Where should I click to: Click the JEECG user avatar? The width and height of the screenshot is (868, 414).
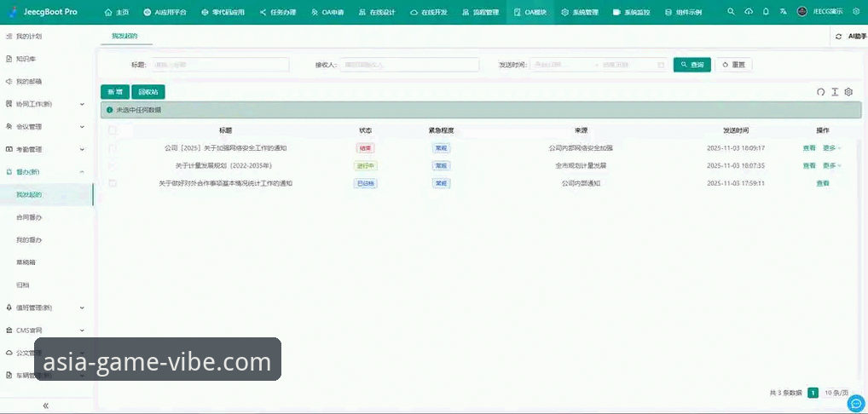(801, 12)
